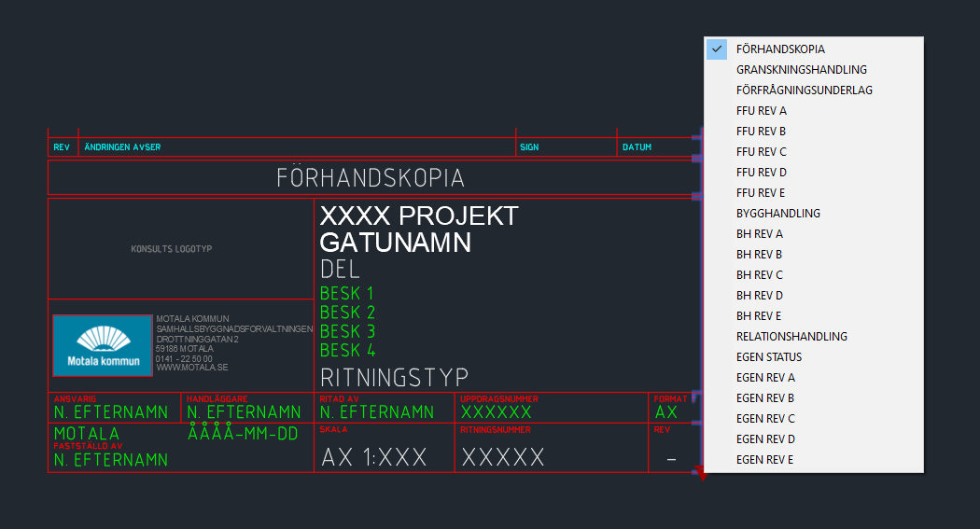The image size is (980, 529).
Task: Select RELATIONSHANDLING status
Action: point(791,337)
